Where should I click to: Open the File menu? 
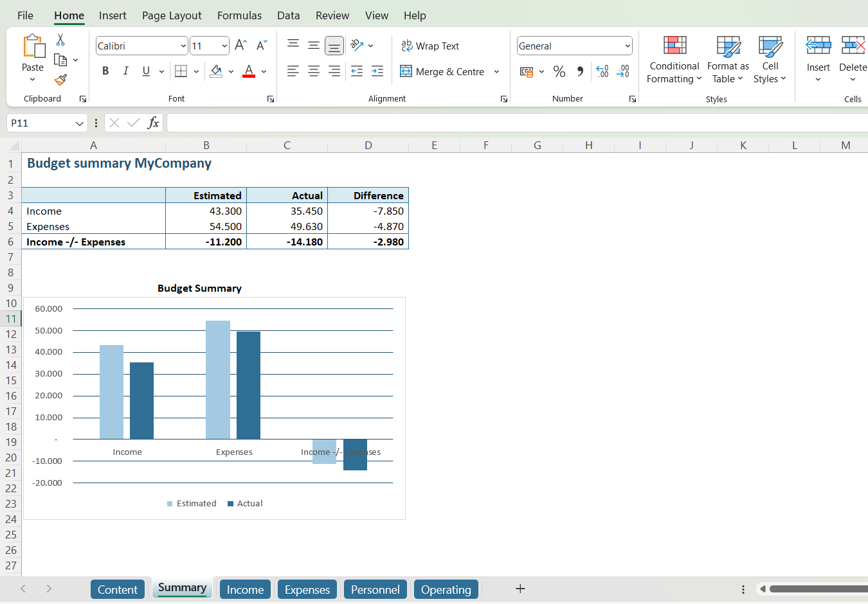coord(25,15)
